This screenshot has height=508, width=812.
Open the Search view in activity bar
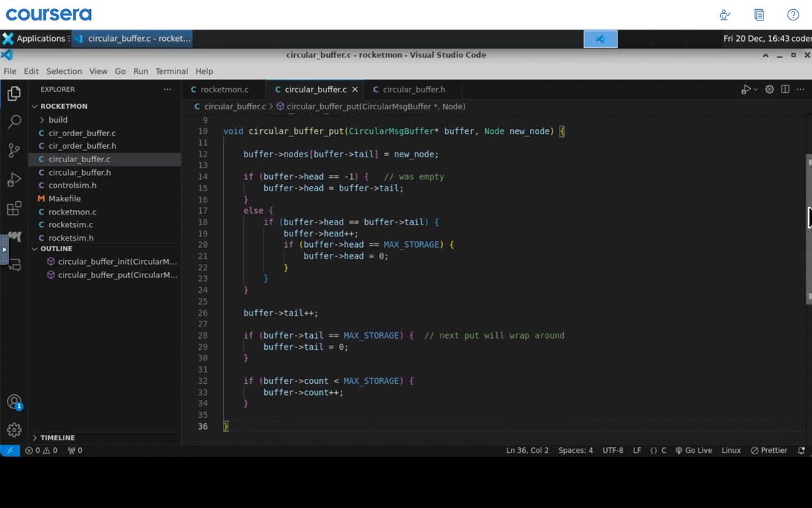(14, 121)
